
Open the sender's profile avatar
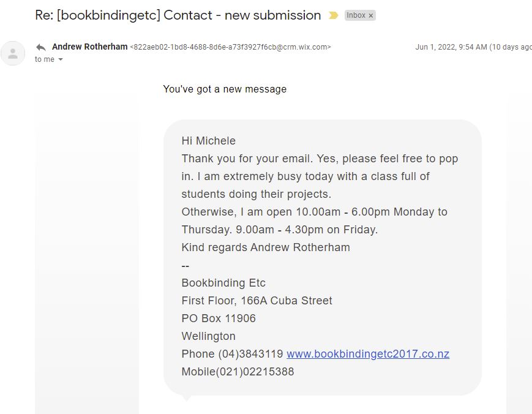pyautogui.click(x=13, y=53)
